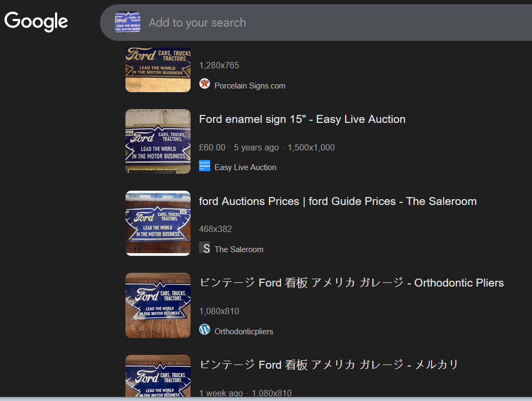Image resolution: width=532 pixels, height=401 pixels.
Task: Open "Ford enamel sign 15" - Easy Live Auction"
Action: [302, 119]
